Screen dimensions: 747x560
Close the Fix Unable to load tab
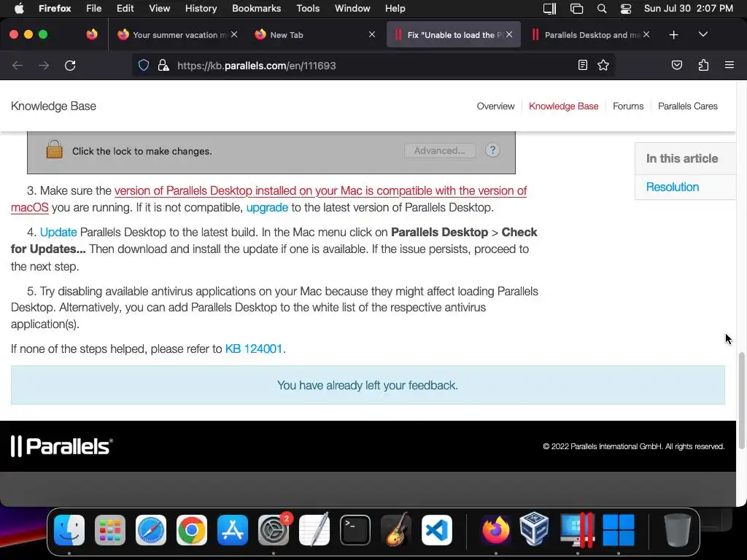(509, 34)
